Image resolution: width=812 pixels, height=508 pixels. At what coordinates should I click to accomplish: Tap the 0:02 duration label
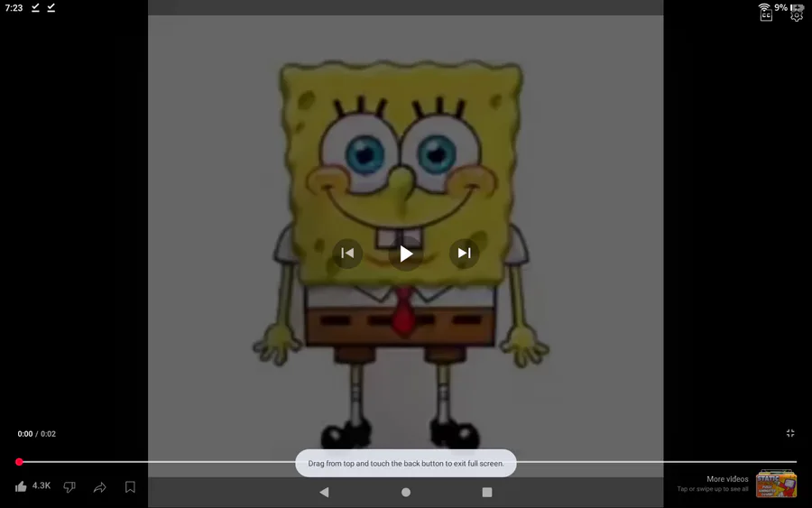coord(48,434)
